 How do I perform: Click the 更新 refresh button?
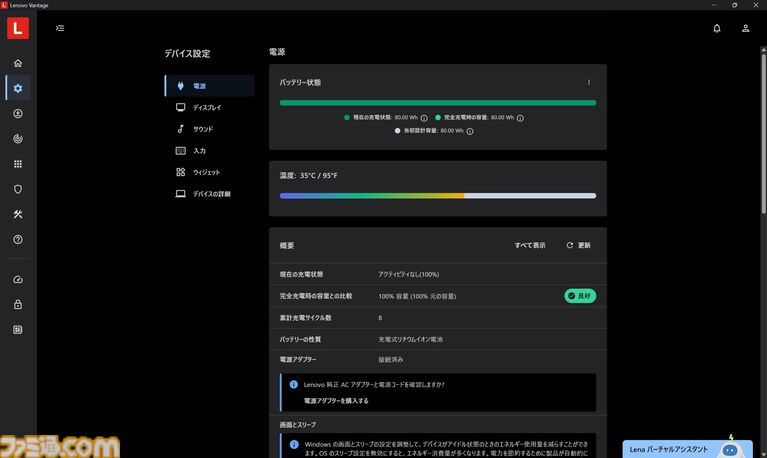579,245
